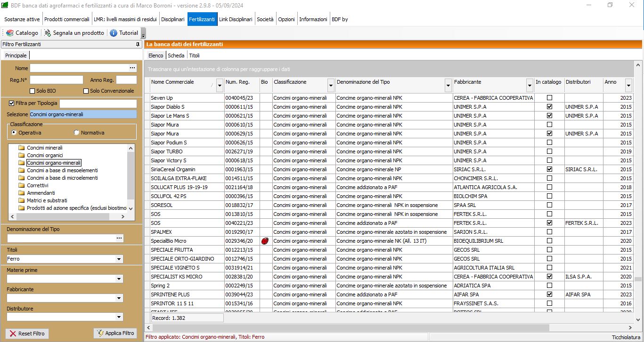
Task: Click the Opzioni tab
Action: coord(286,19)
